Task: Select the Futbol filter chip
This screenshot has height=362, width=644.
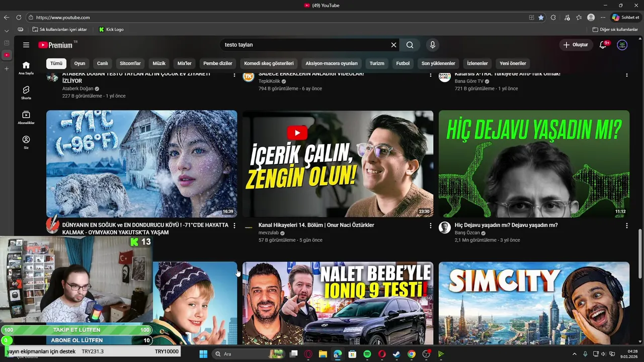Action: 403,63
